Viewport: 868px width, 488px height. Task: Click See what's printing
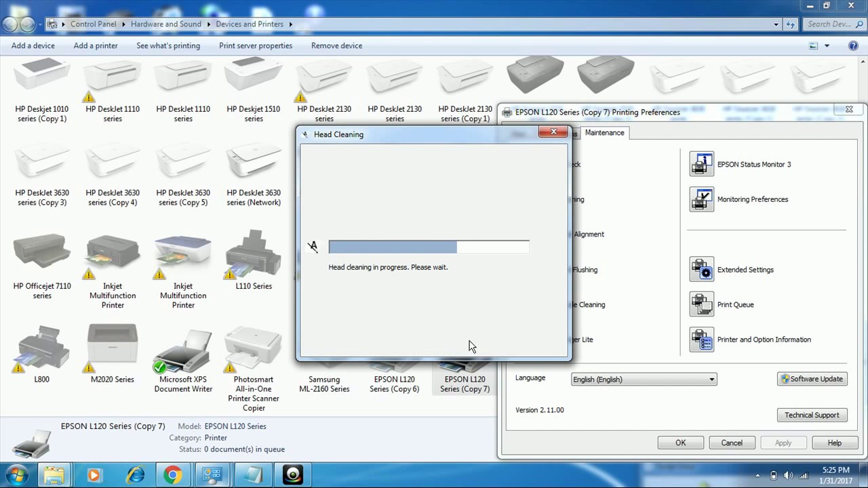[168, 45]
